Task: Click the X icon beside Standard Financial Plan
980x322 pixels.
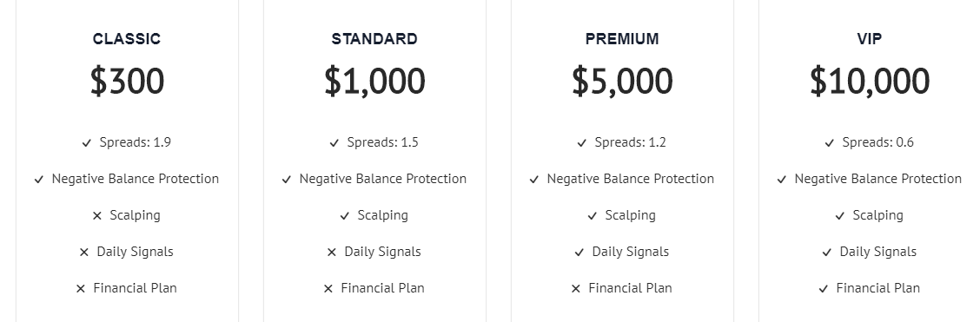Action: (328, 288)
